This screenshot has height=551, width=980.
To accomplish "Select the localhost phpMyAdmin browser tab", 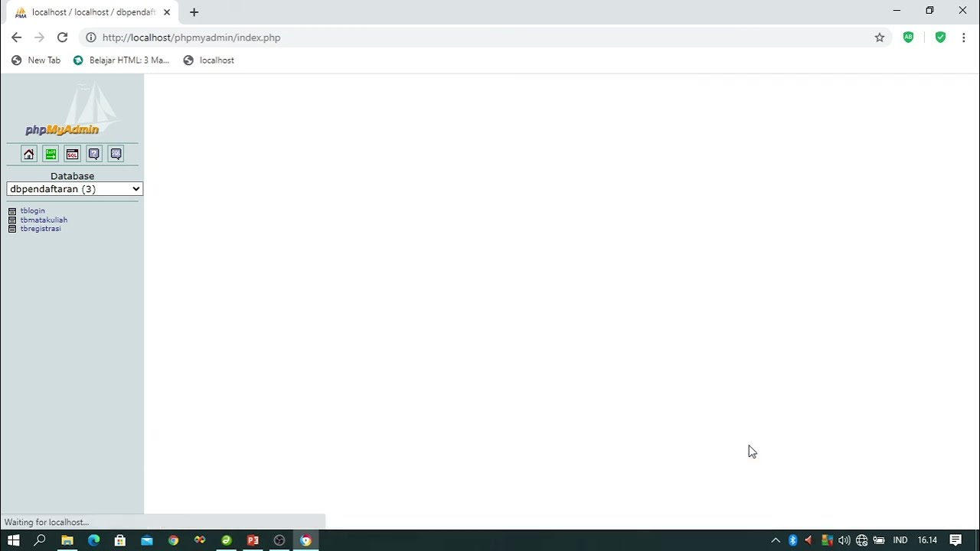I will [92, 12].
